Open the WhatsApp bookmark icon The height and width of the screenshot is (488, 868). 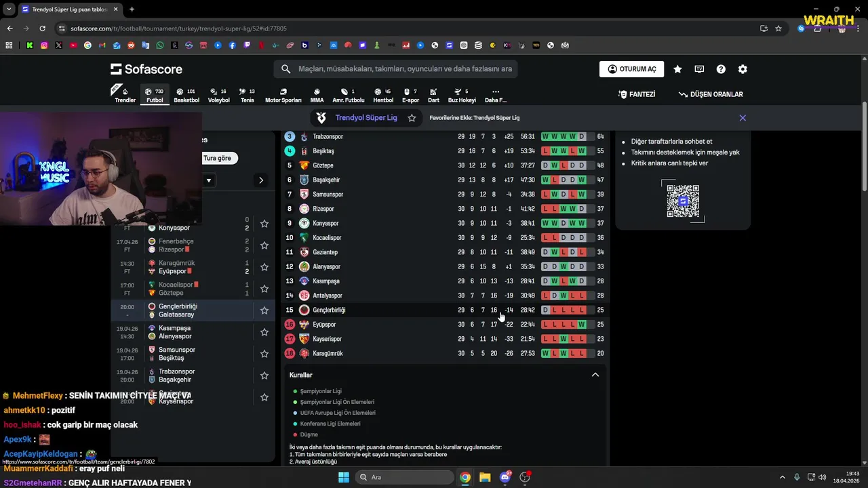160,45
